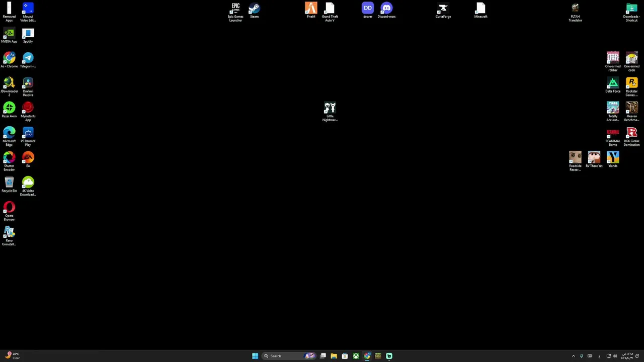Image resolution: width=644 pixels, height=362 pixels.
Task: Switch to Chrome on the taskbar
Action: point(367,356)
